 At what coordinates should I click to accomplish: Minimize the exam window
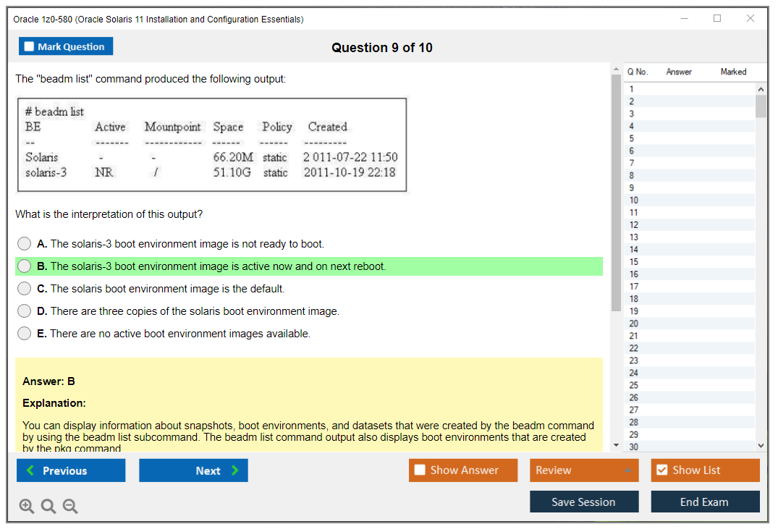pos(684,19)
